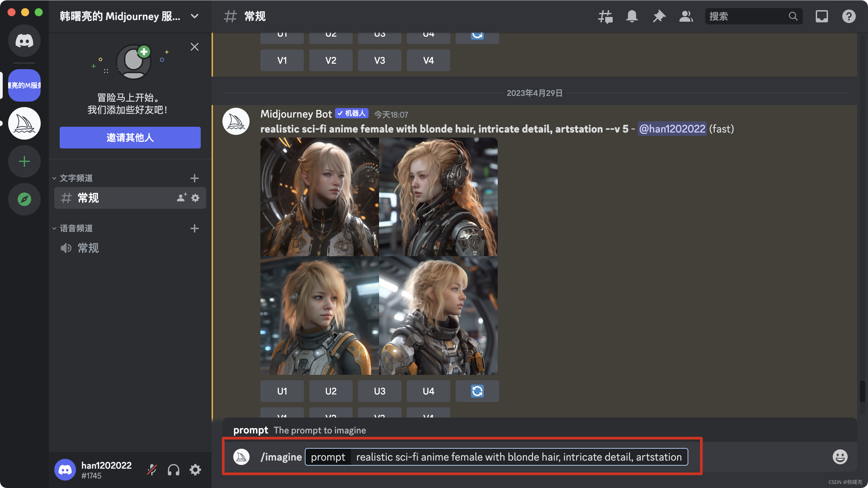This screenshot has height=488, width=868.
Task: Open notification settings bell icon
Action: click(x=632, y=16)
